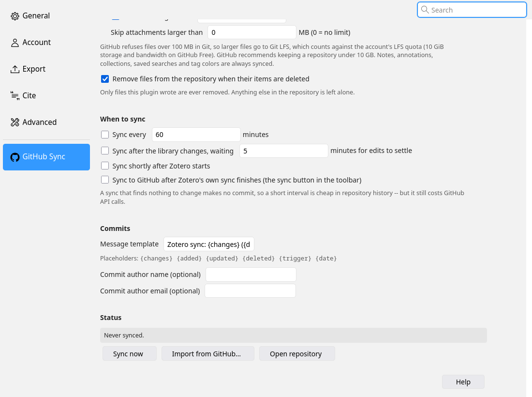Open the Account preferences pane
The height and width of the screenshot is (397, 532).
(46, 43)
